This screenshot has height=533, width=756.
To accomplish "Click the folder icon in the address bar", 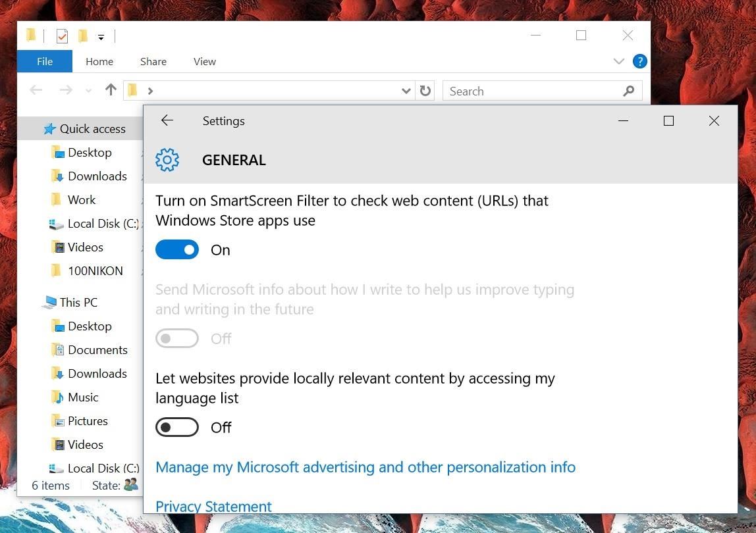I will tap(133, 90).
